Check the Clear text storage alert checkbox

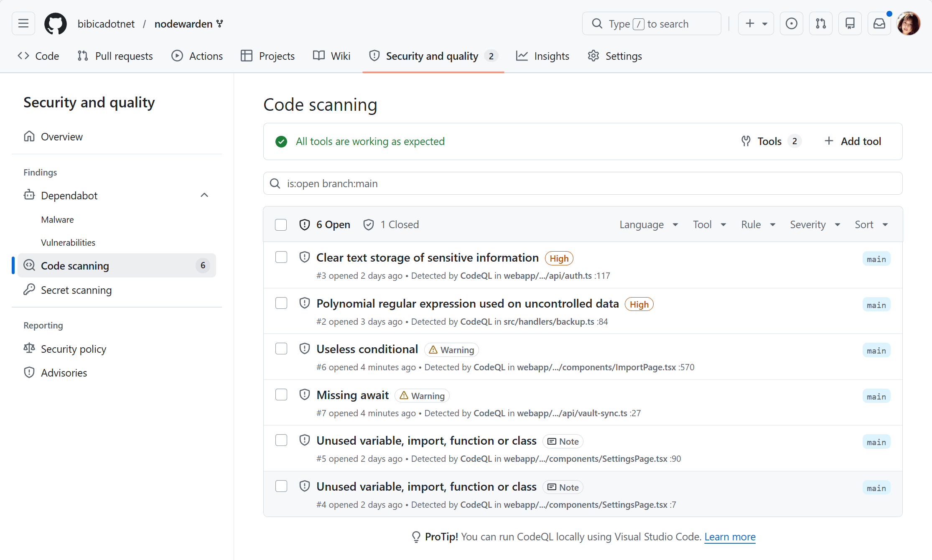(281, 257)
